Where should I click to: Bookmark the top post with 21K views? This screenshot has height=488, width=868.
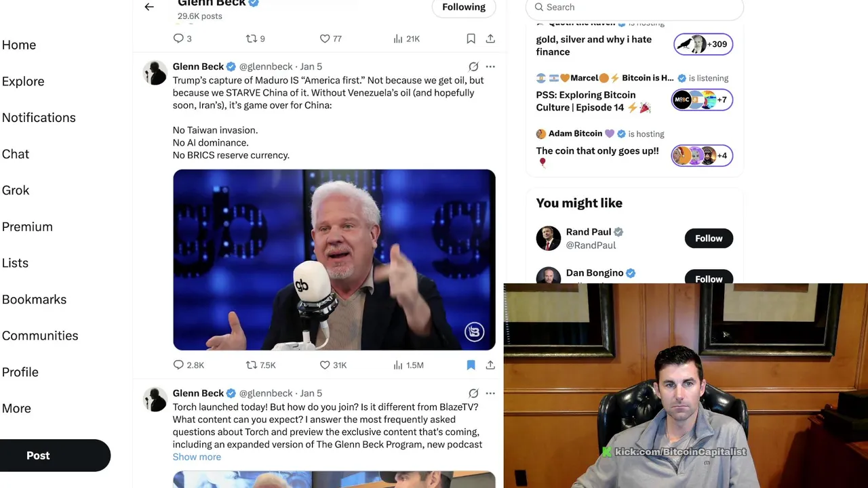pyautogui.click(x=471, y=39)
